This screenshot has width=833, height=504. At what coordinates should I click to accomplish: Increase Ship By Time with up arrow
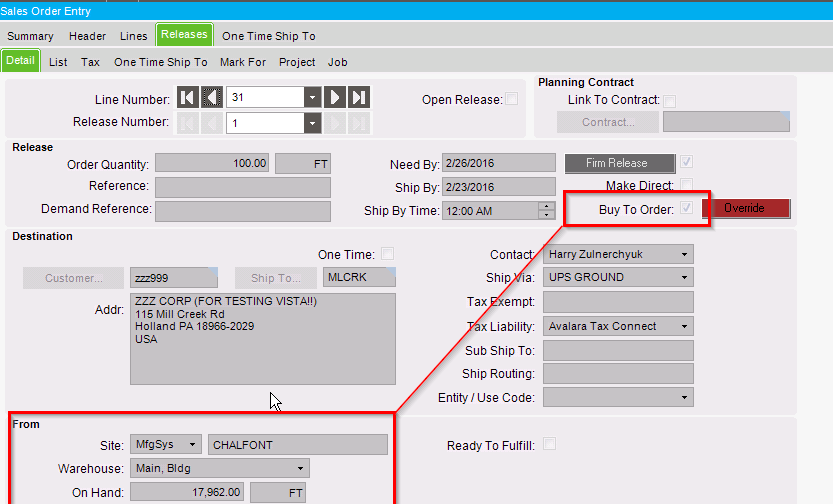(547, 206)
